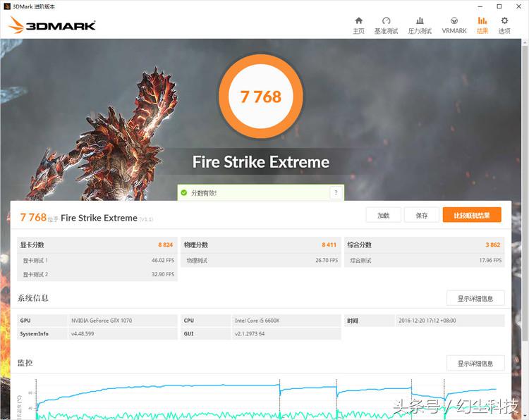529x420 pixels.
Task: Click the 3DMARK logo
Action: click(x=51, y=26)
